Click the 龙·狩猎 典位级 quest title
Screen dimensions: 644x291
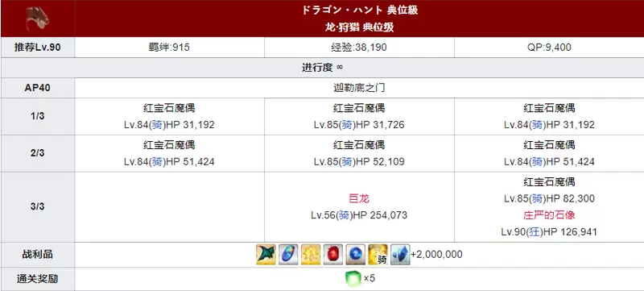tap(359, 27)
